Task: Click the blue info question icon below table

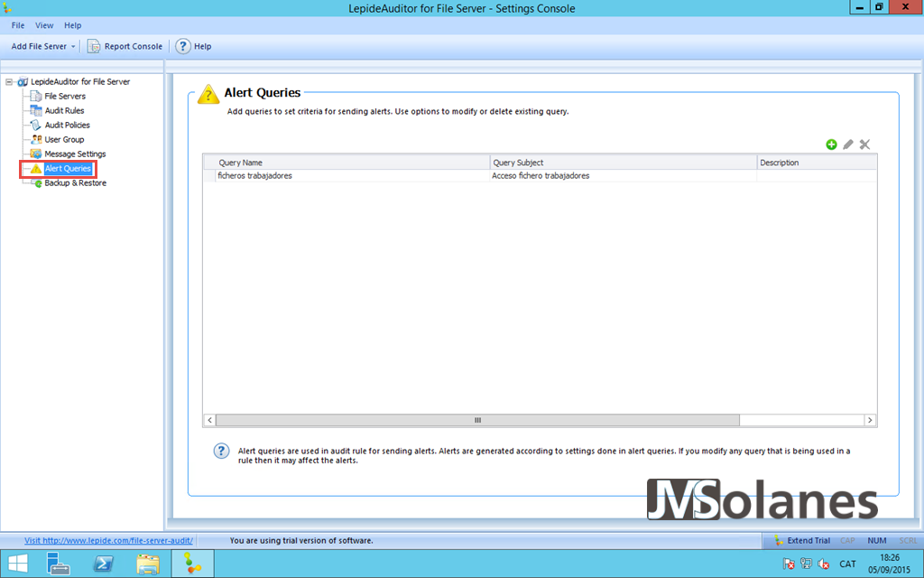Action: point(221,452)
